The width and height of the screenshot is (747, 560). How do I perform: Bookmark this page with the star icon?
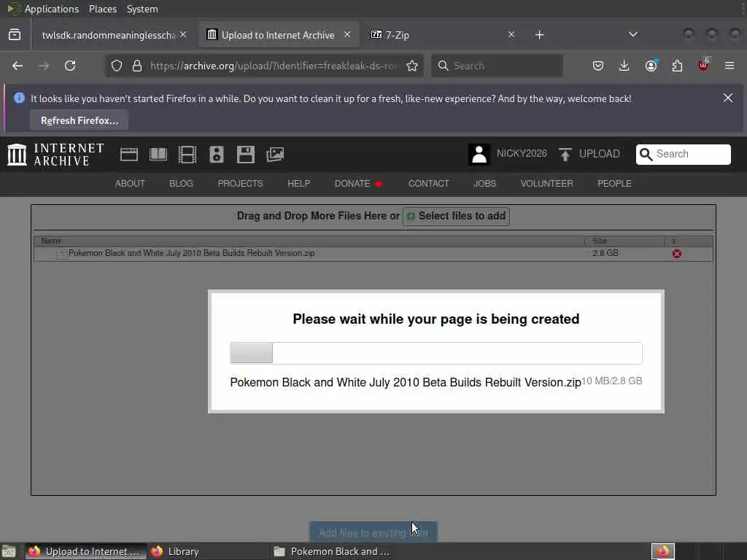click(x=412, y=66)
